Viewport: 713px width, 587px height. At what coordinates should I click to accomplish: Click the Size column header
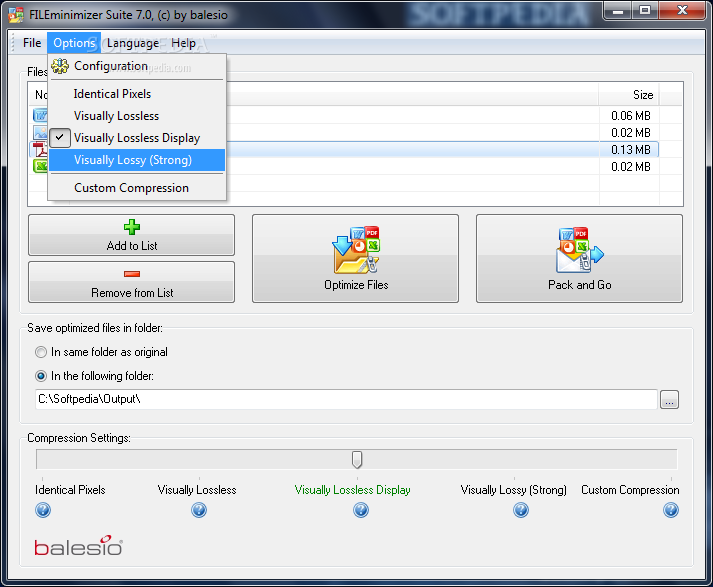(x=629, y=95)
